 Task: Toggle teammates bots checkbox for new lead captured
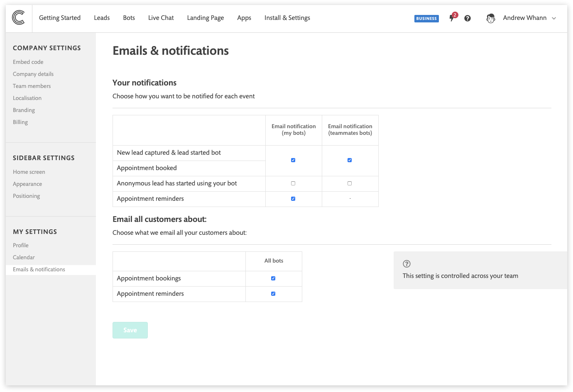coord(350,160)
